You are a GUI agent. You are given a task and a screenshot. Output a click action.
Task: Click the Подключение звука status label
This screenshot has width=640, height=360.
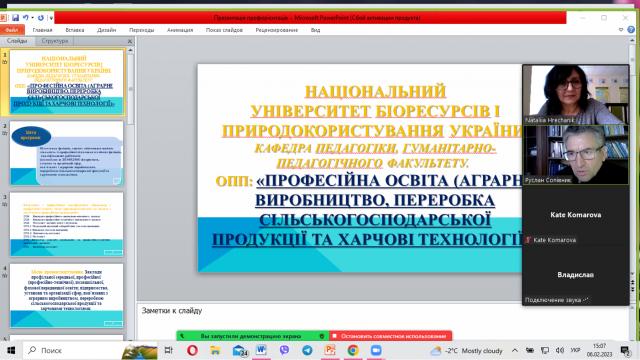pyautogui.click(x=557, y=300)
